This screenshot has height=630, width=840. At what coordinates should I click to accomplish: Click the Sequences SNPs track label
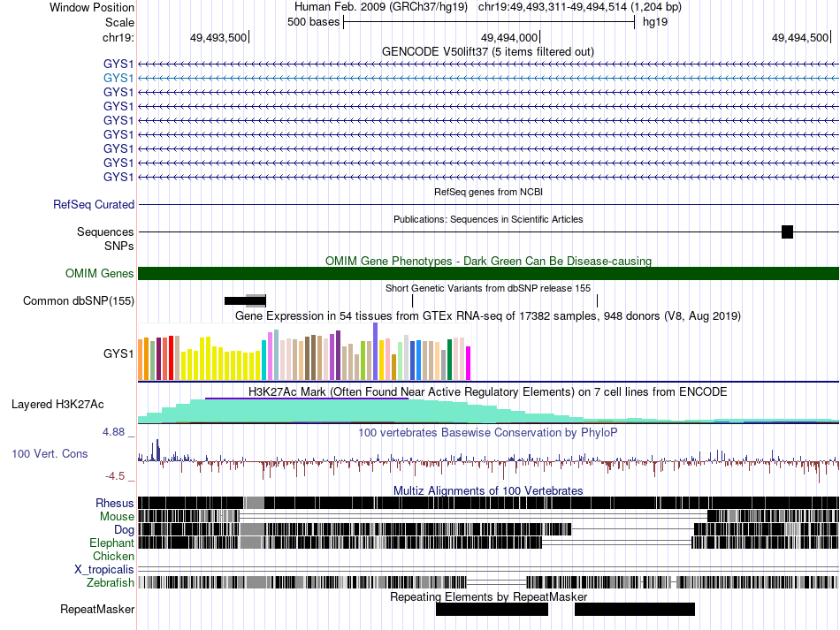[x=105, y=239]
